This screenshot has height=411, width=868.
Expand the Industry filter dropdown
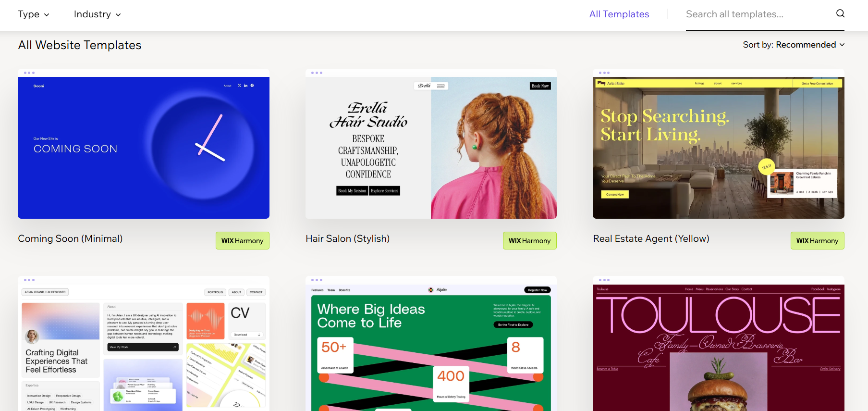97,14
